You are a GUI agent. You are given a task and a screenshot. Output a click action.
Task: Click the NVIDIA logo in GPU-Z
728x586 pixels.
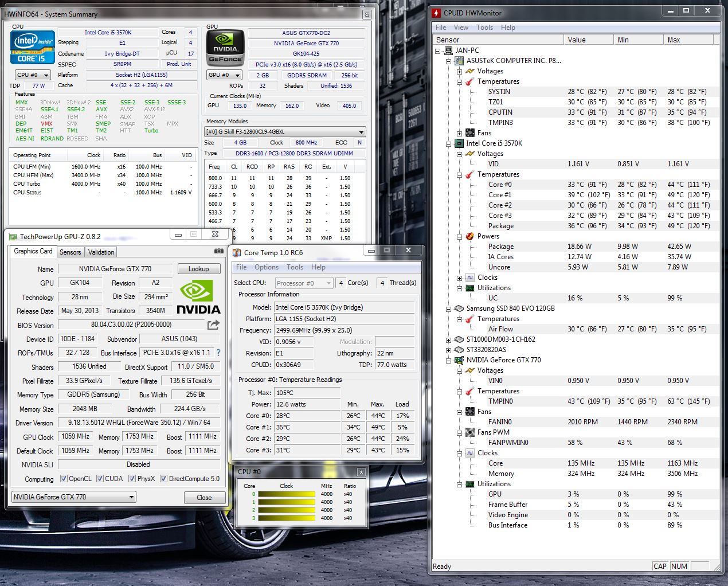point(198,297)
